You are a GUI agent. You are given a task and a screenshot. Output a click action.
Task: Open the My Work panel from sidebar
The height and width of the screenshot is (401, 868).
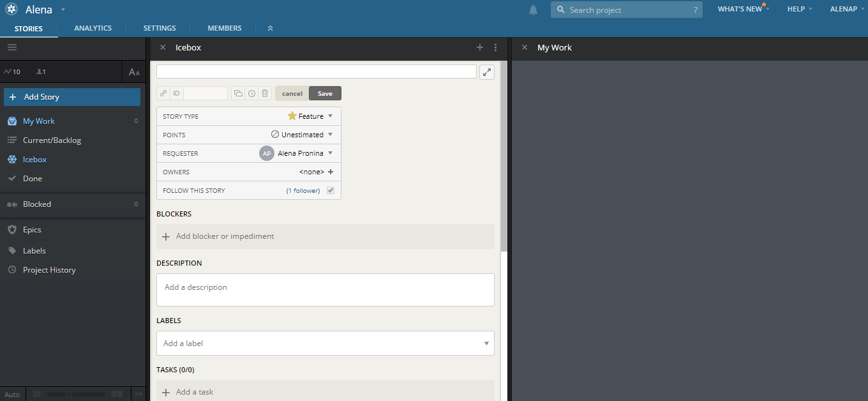39,121
